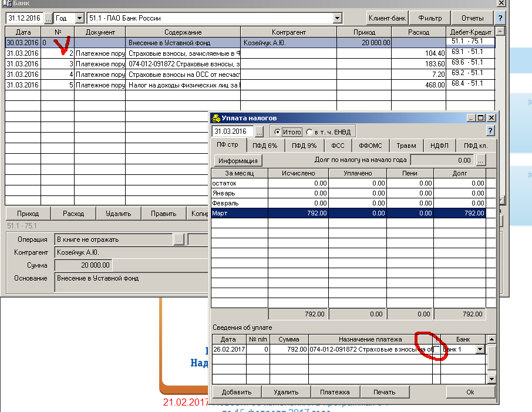
Task: Click ellipsis button next to tax debt field
Action: [481, 160]
